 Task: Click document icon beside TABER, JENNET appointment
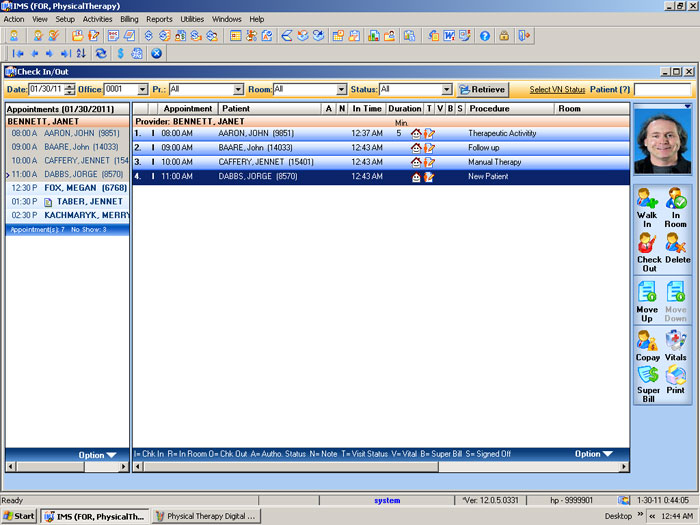(x=48, y=202)
